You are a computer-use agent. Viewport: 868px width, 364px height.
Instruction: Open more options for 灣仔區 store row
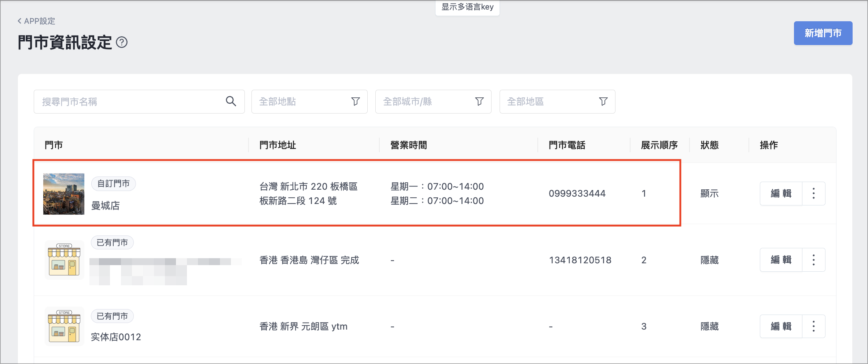[x=814, y=260]
